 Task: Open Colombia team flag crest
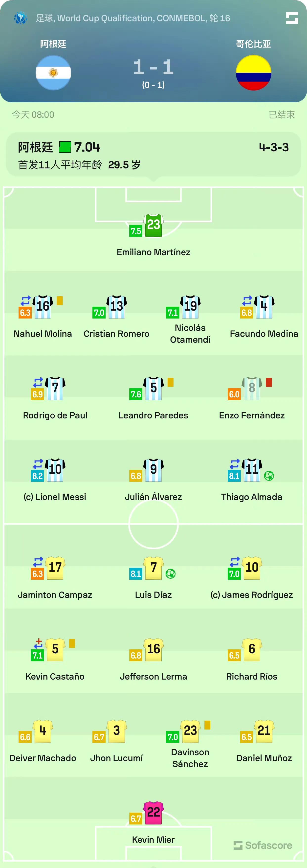(253, 73)
